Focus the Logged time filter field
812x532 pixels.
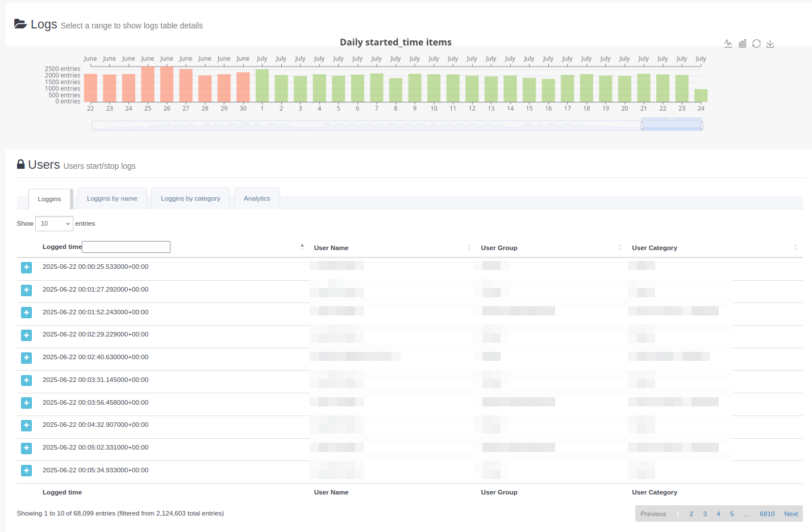coord(126,247)
